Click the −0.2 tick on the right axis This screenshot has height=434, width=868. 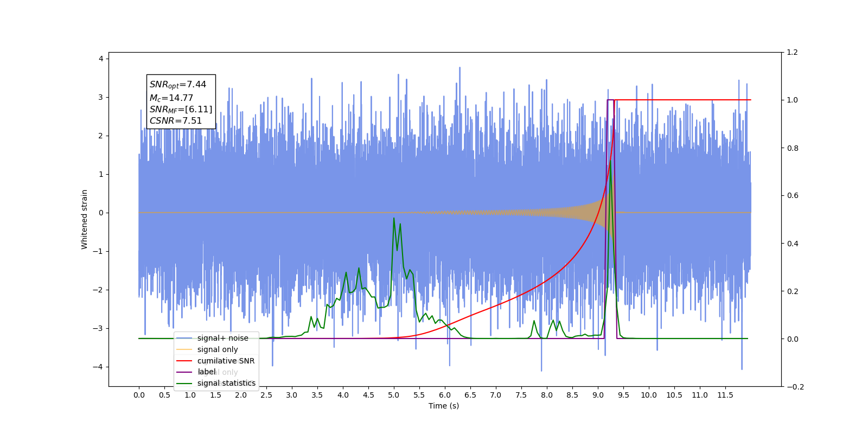click(795, 387)
